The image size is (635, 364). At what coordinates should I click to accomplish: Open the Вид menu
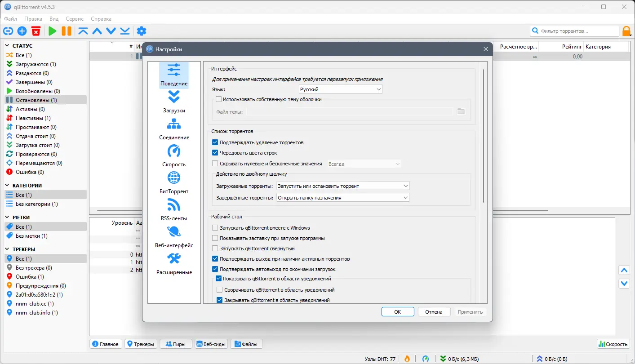[54, 19]
